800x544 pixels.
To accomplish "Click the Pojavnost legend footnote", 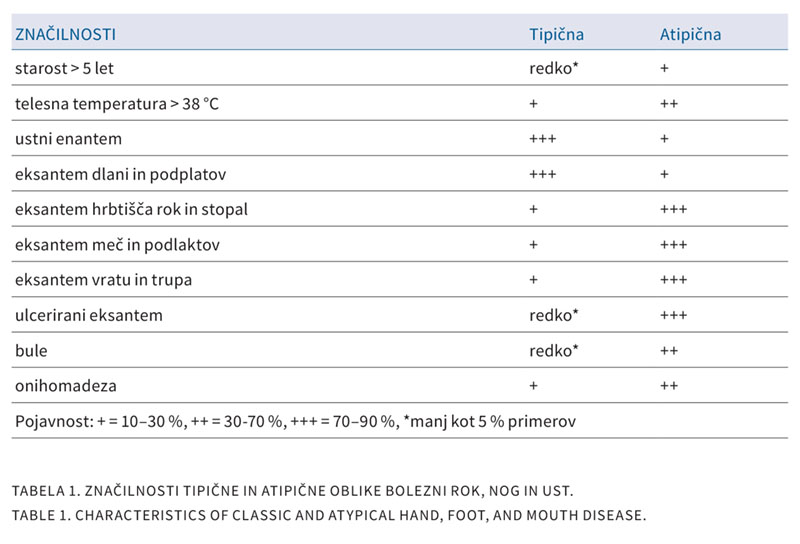I will pyautogui.click(x=295, y=422).
